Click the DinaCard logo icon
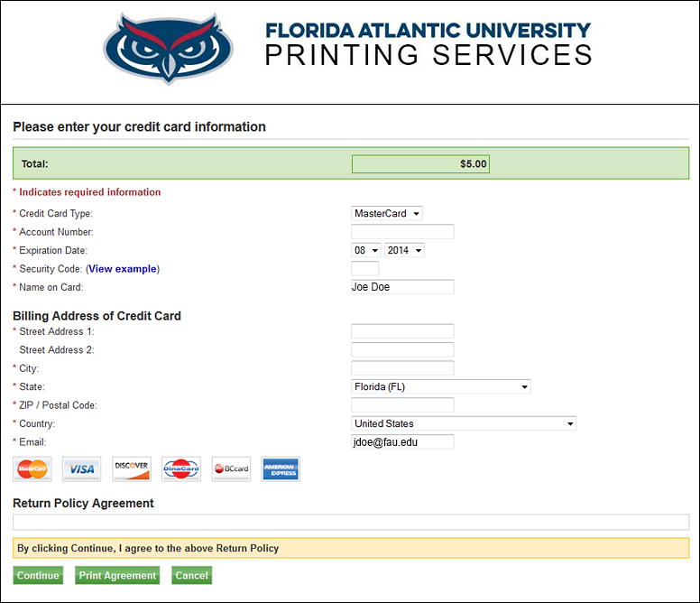Image resolution: width=700 pixels, height=603 pixels. click(x=181, y=469)
